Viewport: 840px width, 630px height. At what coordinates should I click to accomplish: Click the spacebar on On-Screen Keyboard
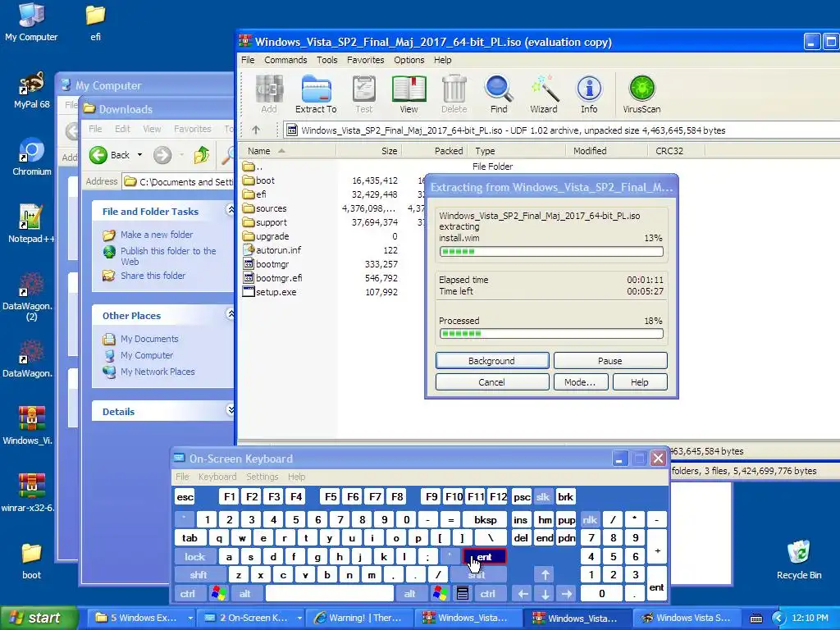click(x=330, y=594)
